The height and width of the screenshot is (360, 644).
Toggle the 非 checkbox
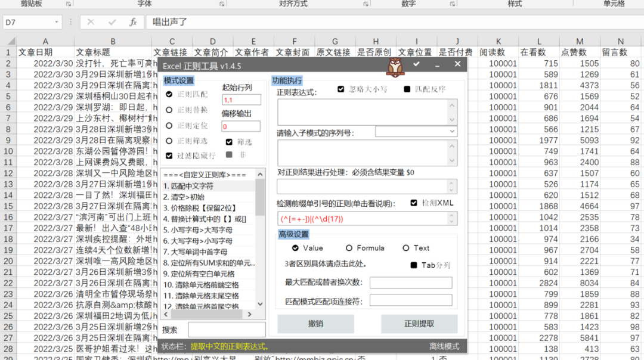(229, 155)
